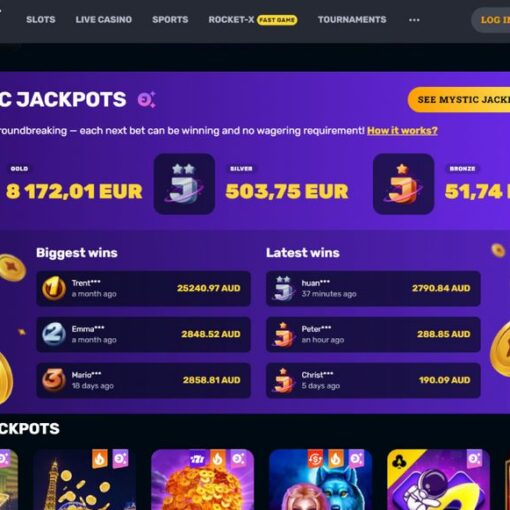Click the silver jackpot icon beside huan's win
Viewport: 510px width, 510px height.
[283, 288]
